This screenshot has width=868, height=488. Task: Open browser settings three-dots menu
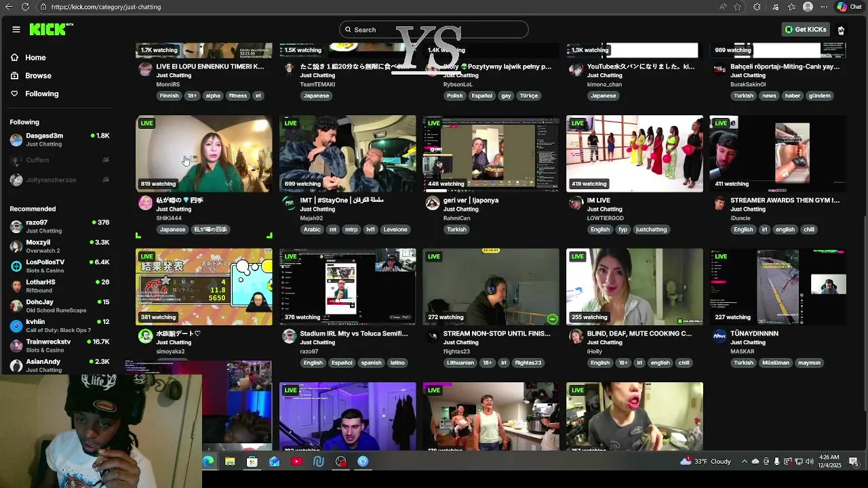point(824,7)
